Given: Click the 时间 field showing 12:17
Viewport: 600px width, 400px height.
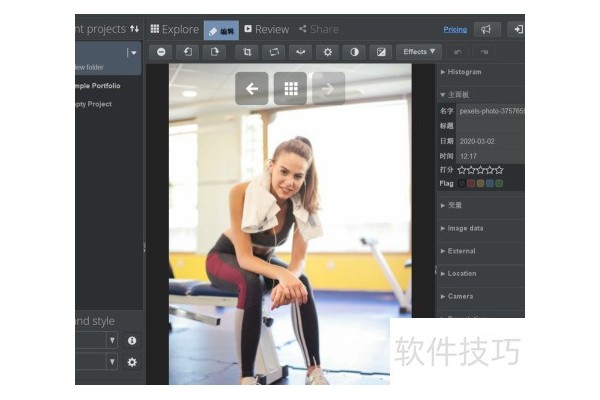Looking at the screenshot, I should click(x=491, y=156).
